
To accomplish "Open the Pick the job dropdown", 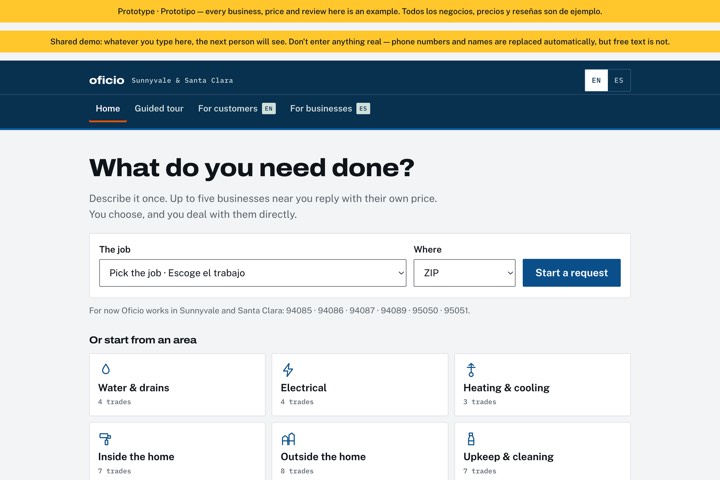I will click(x=253, y=273).
